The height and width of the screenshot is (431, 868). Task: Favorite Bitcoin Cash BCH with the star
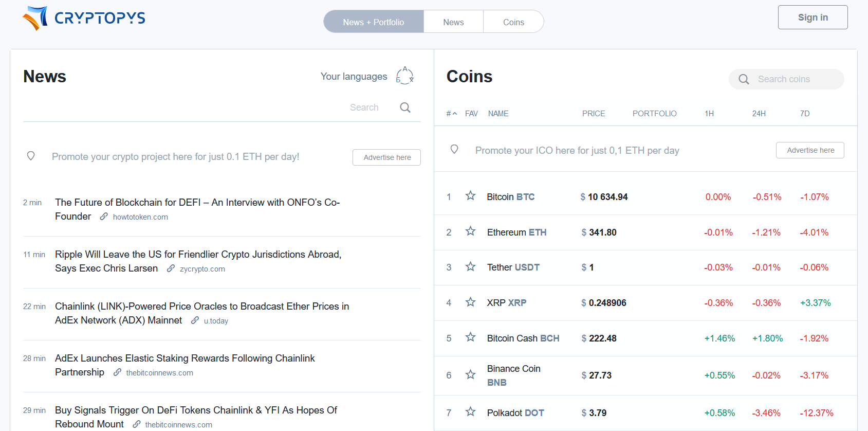point(470,337)
